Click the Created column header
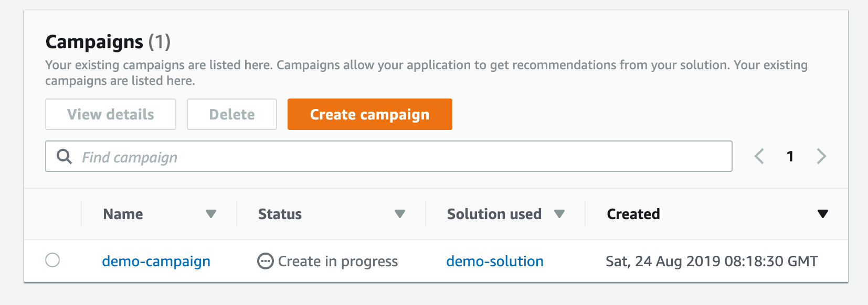 pos(633,214)
